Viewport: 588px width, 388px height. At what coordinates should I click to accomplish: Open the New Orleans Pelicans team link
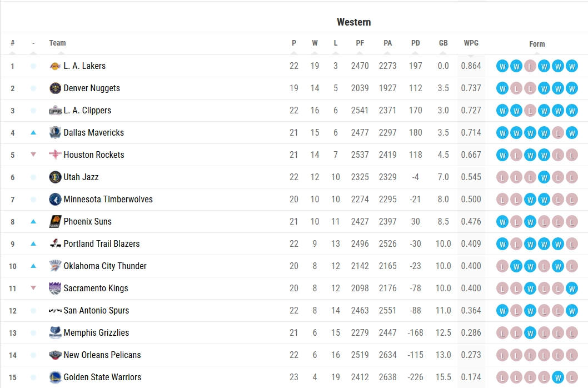pos(102,355)
